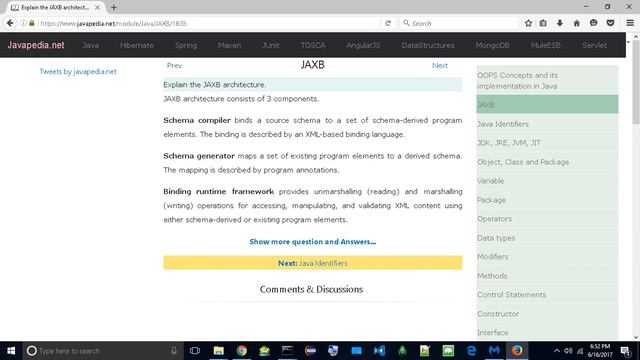640x360 pixels.
Task: Open the 'Data types' sidebar topic
Action: point(547,238)
